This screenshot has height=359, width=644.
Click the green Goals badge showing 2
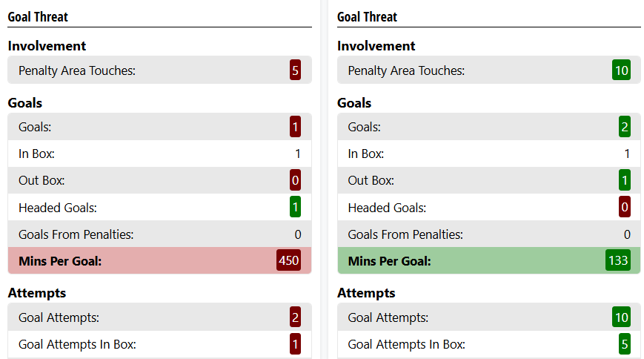pyautogui.click(x=624, y=127)
